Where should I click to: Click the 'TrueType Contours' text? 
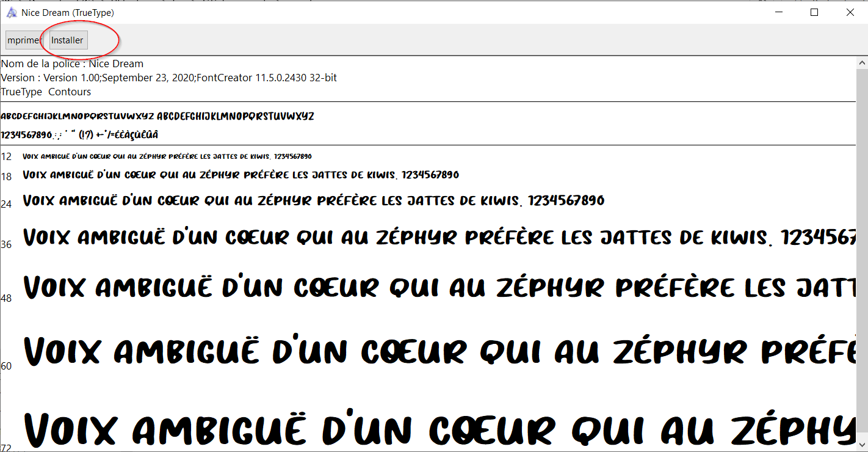46,92
